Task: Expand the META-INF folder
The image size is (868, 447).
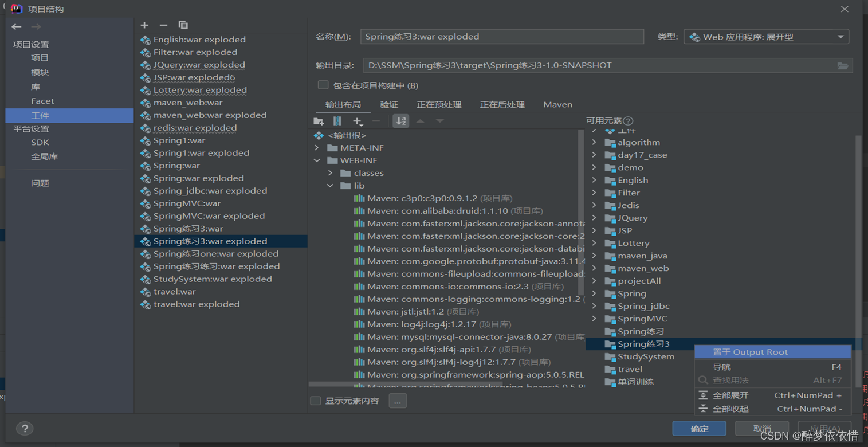Action: [x=317, y=148]
